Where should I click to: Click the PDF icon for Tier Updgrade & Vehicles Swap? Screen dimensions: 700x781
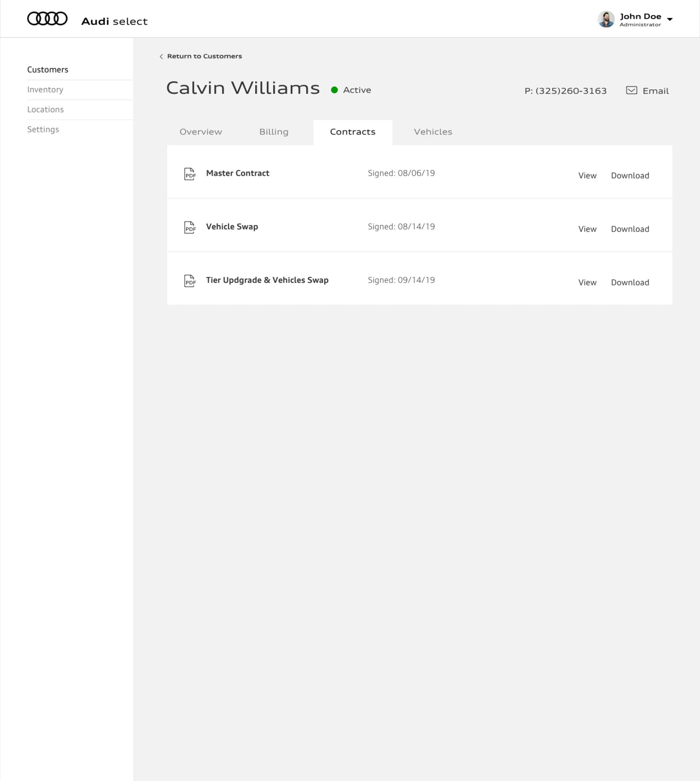[x=190, y=281]
